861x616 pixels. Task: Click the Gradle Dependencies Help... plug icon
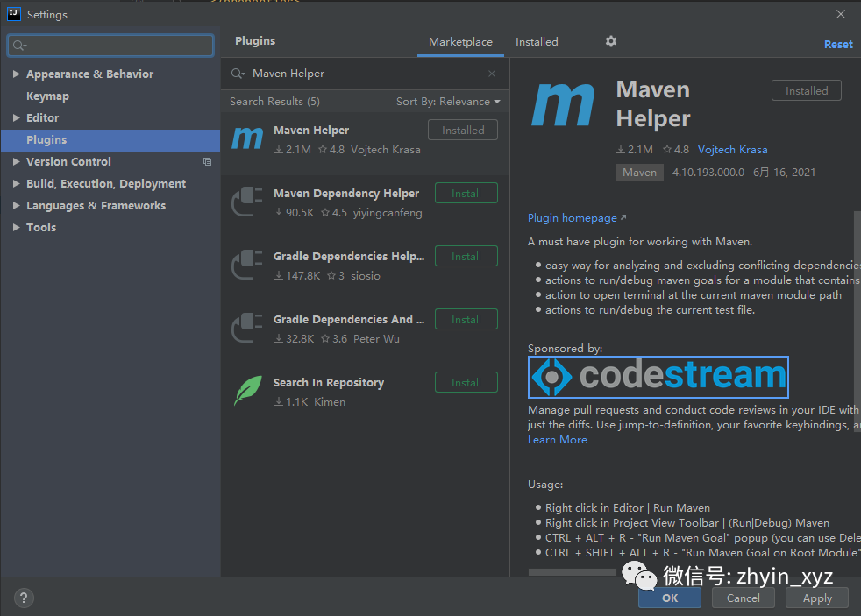coord(247,265)
